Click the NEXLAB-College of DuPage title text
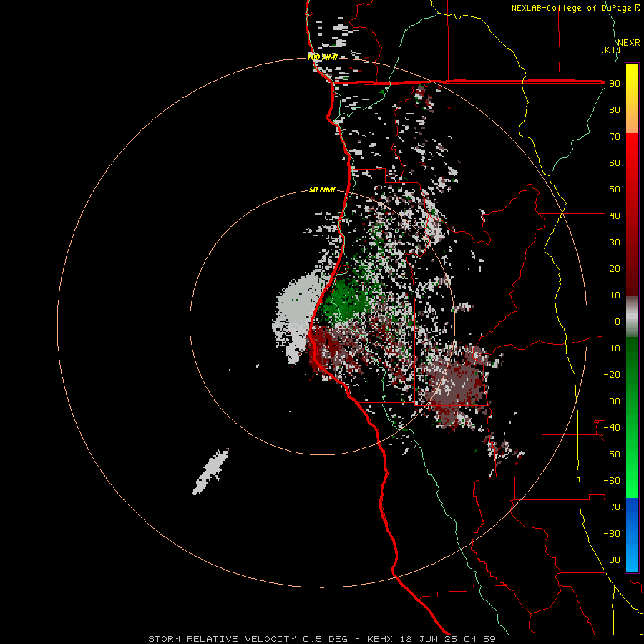This screenshot has width=644, height=644. coord(571,8)
